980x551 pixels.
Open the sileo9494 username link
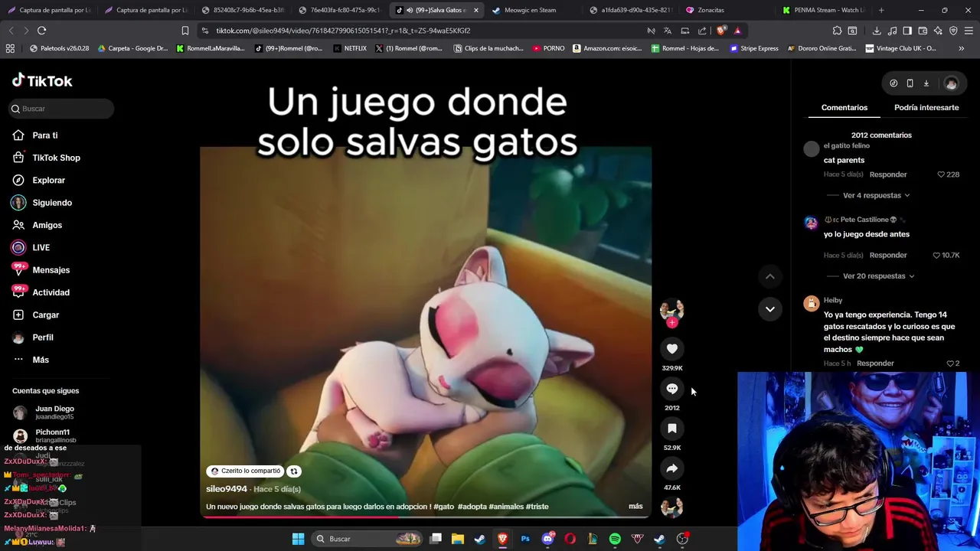(x=227, y=488)
